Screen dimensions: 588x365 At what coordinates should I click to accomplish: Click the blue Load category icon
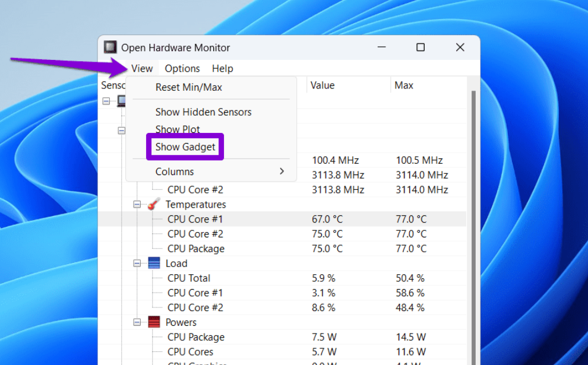(x=153, y=263)
